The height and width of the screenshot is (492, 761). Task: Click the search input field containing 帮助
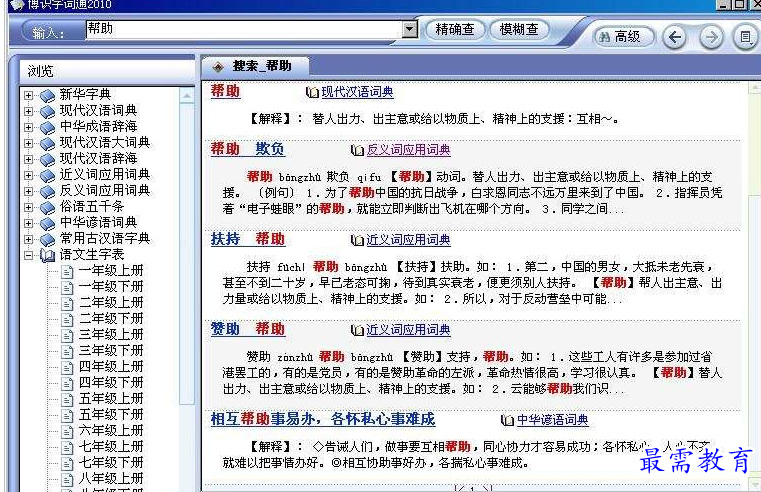244,29
